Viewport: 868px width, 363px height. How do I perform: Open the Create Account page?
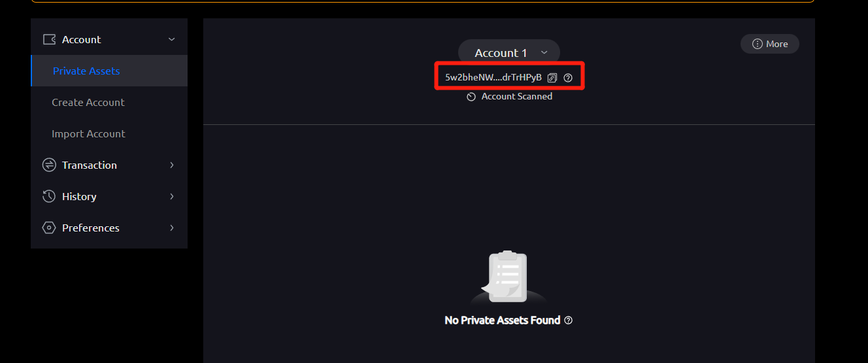coord(88,102)
